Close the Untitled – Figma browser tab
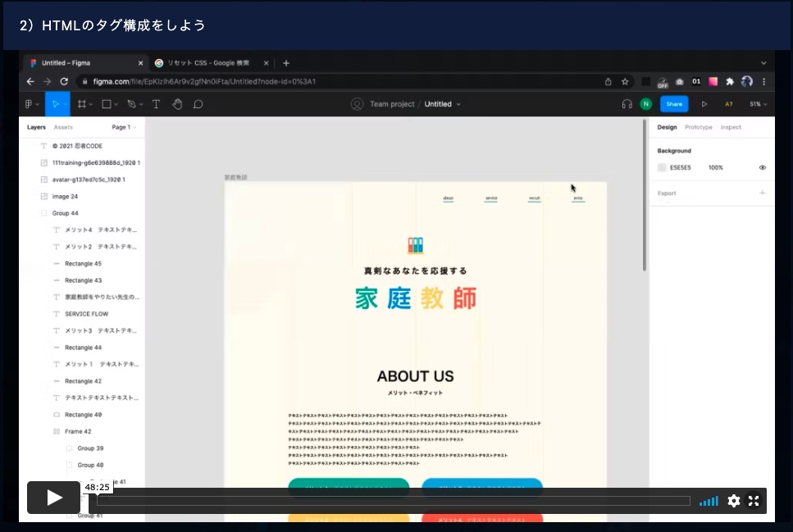Screen dimensions: 793x532 [x=140, y=63]
